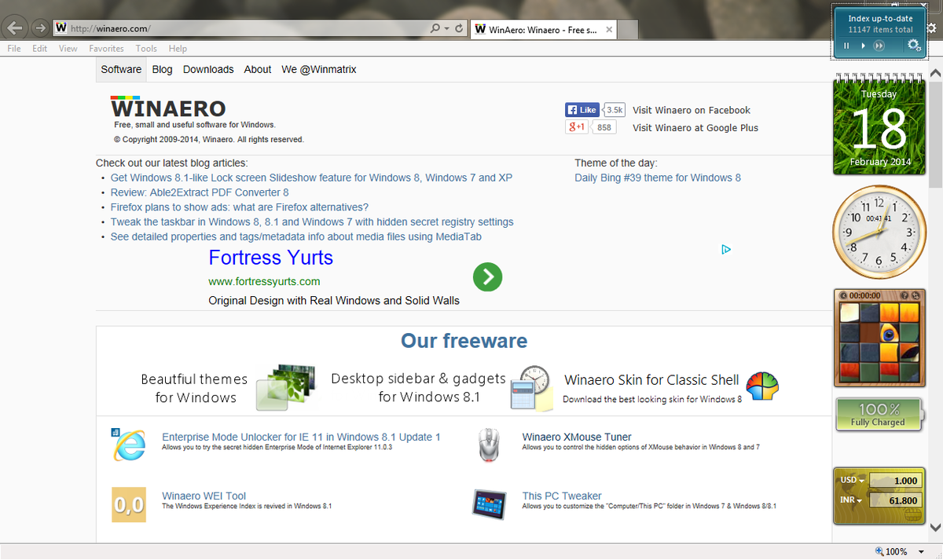Open the Winaero XMouse Tuner link
The height and width of the screenshot is (560, 943).
(x=577, y=437)
